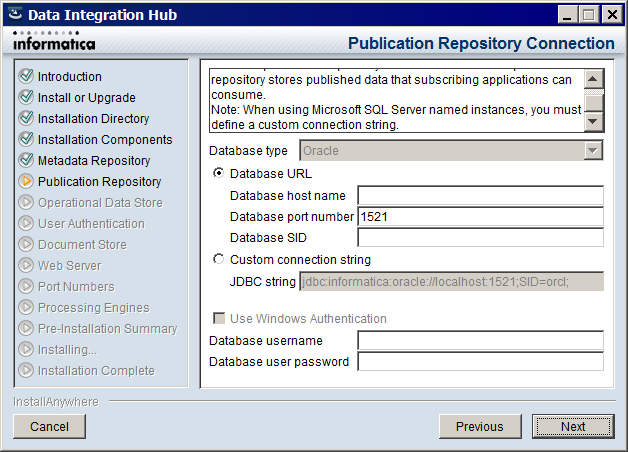
Task: Select the Custom connection string option
Action: pyautogui.click(x=218, y=259)
